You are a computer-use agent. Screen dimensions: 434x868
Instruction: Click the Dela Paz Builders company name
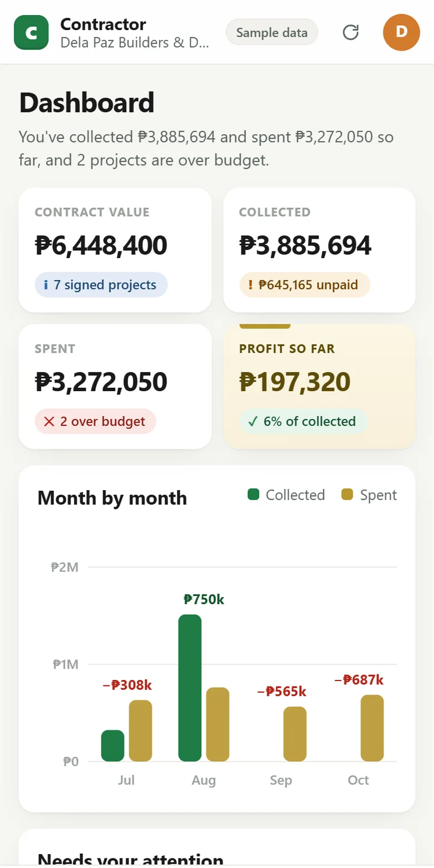click(x=135, y=42)
